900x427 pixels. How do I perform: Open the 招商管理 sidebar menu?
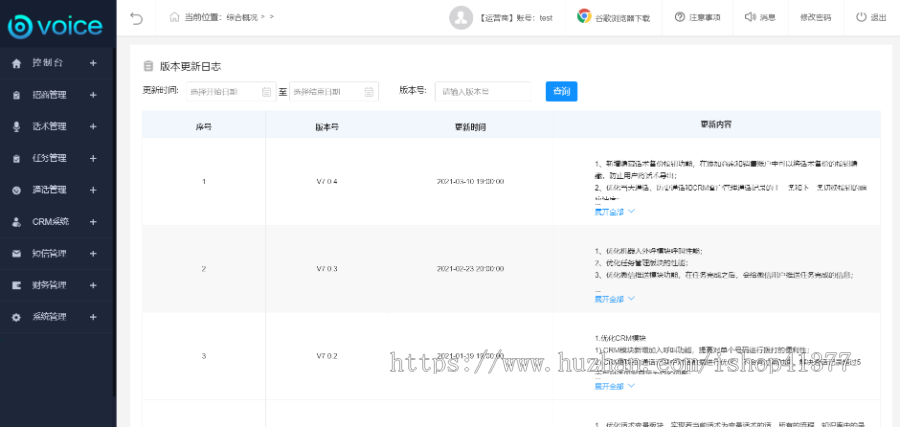[49, 95]
